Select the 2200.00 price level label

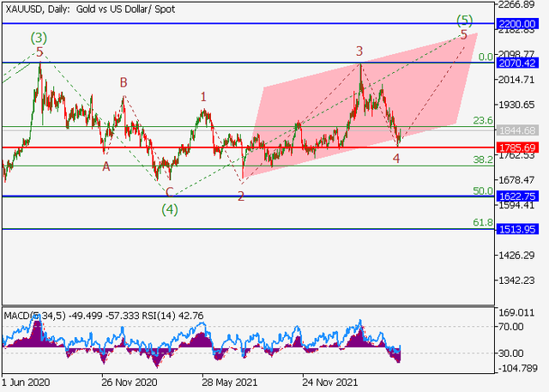[x=517, y=24]
